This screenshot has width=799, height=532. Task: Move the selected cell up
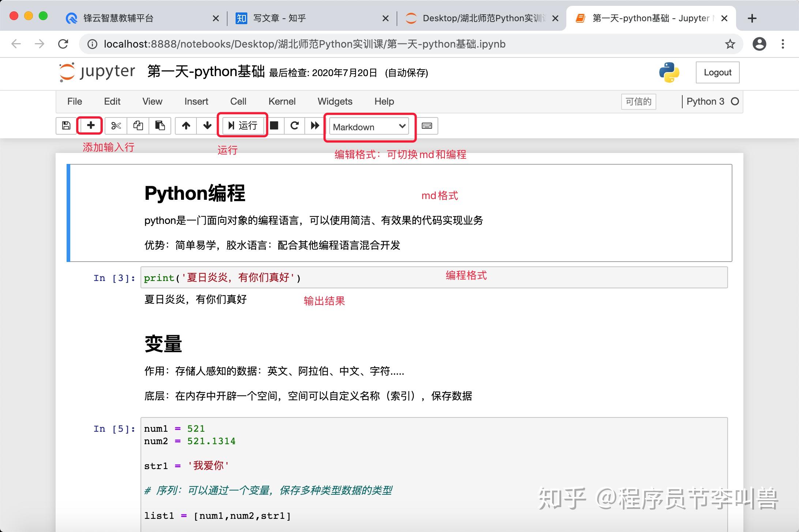[185, 125]
